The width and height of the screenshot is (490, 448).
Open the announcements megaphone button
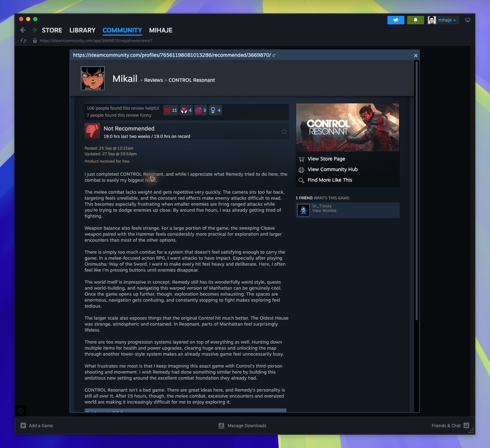pos(396,20)
